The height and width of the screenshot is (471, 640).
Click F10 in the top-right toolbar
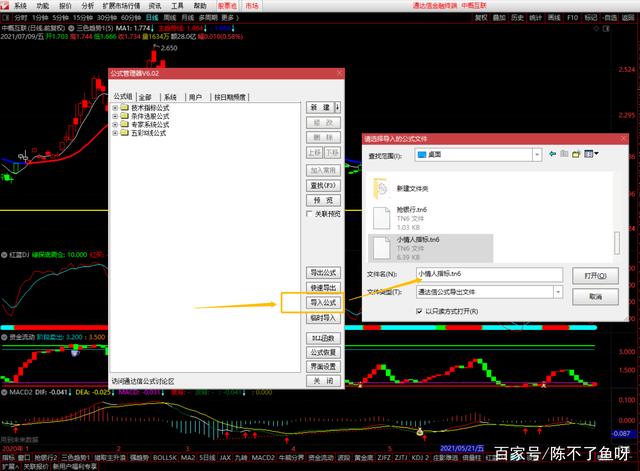(572, 18)
